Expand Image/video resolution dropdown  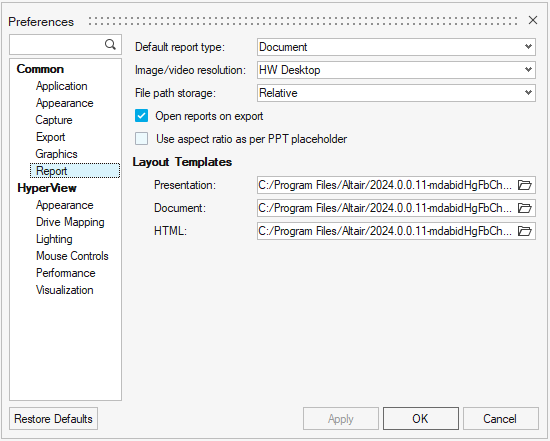(x=396, y=70)
